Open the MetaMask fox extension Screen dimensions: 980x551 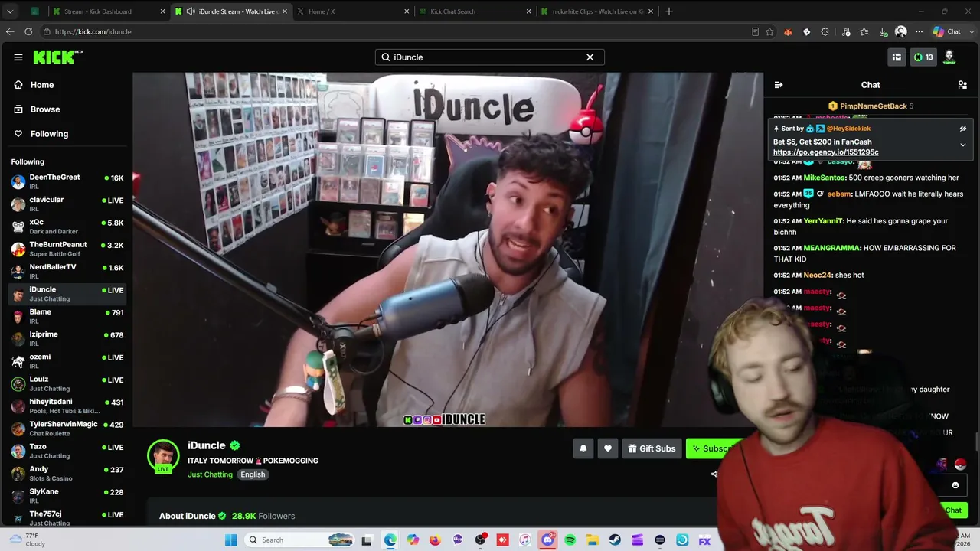[x=788, y=31]
